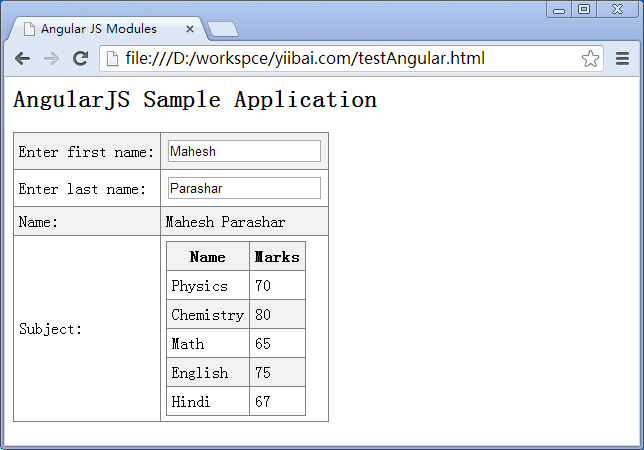Click the Marks column header
The height and width of the screenshot is (450, 644).
277,257
